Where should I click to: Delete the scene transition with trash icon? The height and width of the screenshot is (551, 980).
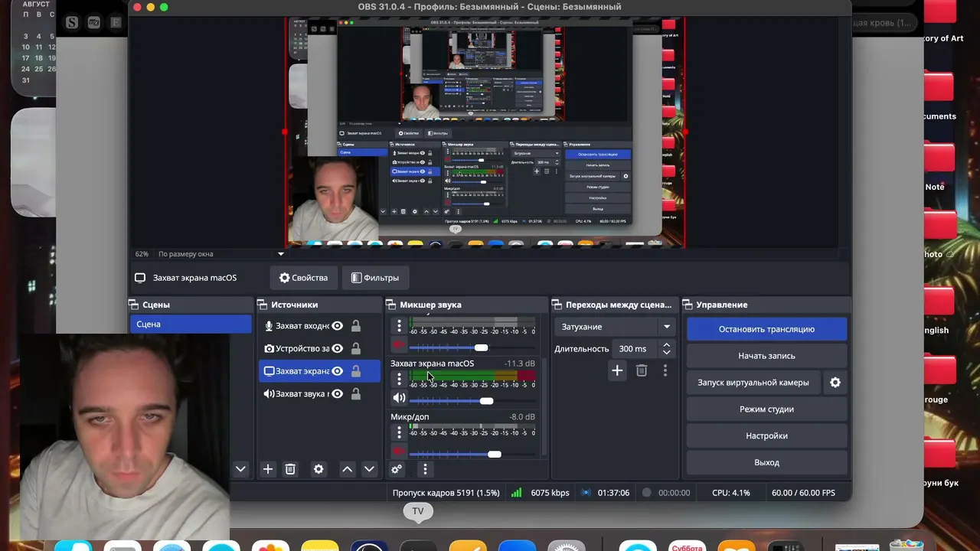click(642, 370)
